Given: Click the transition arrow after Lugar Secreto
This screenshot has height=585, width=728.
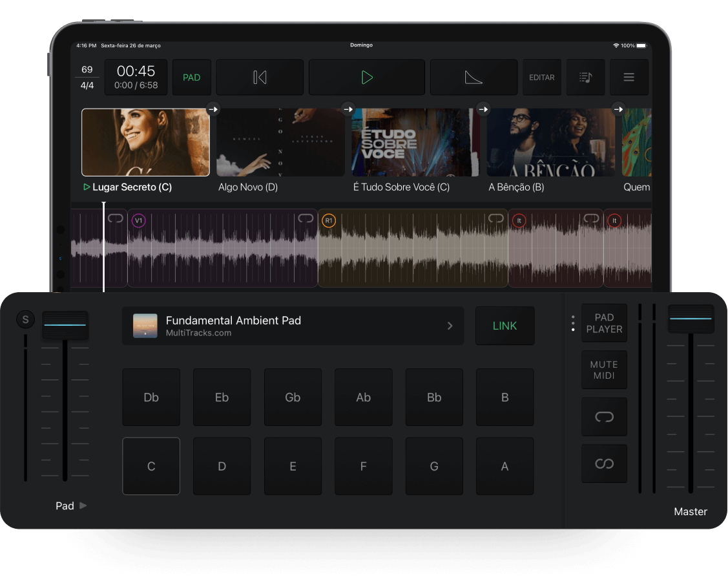Looking at the screenshot, I should coord(213,109).
